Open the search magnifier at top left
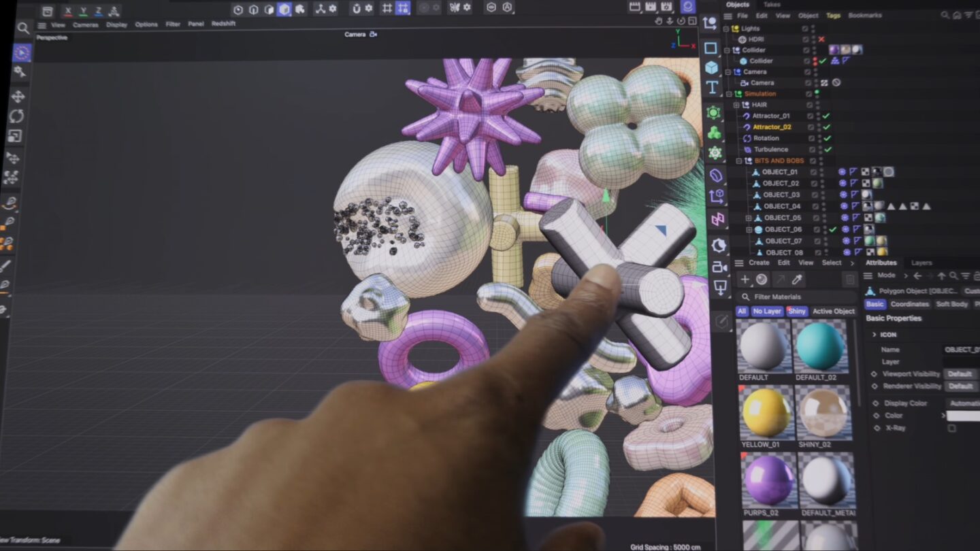Viewport: 980px width, 551px height. click(x=23, y=28)
